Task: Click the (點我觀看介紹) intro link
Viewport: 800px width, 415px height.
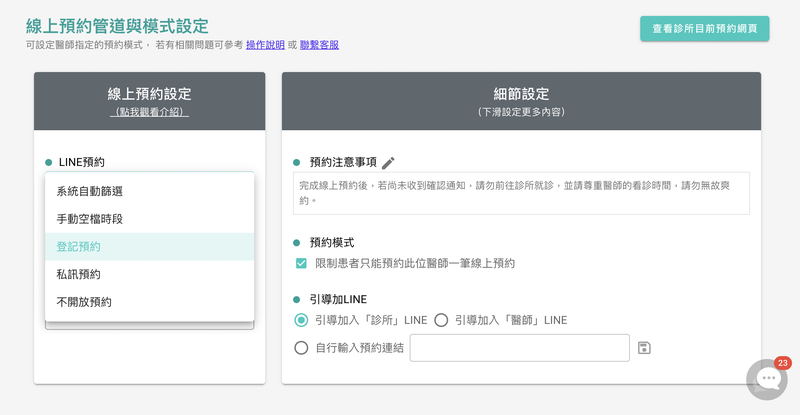Action: pos(149,112)
